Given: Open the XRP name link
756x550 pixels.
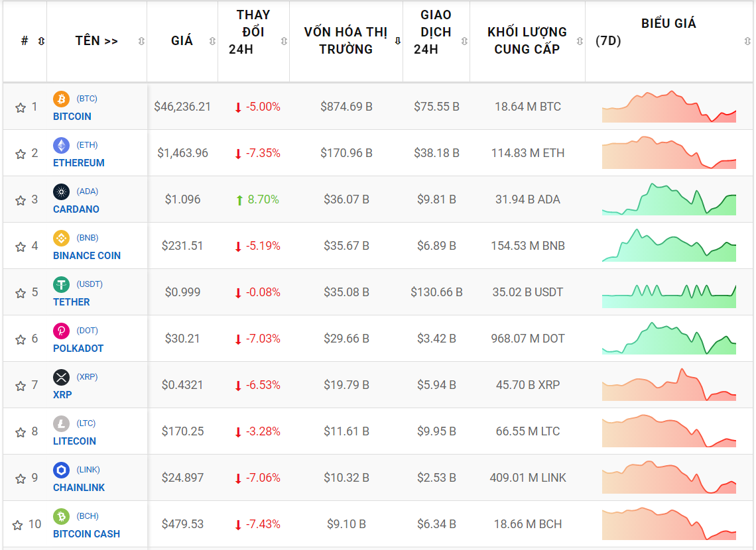Looking at the screenshot, I should (62, 395).
